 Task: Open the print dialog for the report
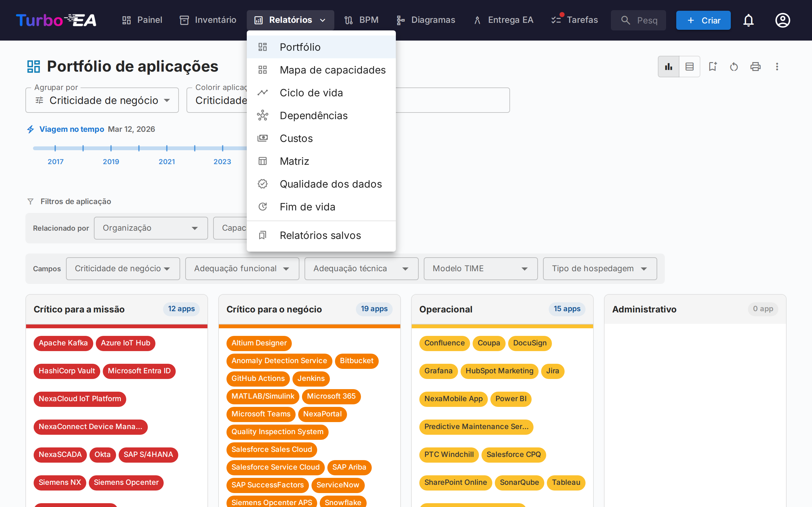pos(755,67)
